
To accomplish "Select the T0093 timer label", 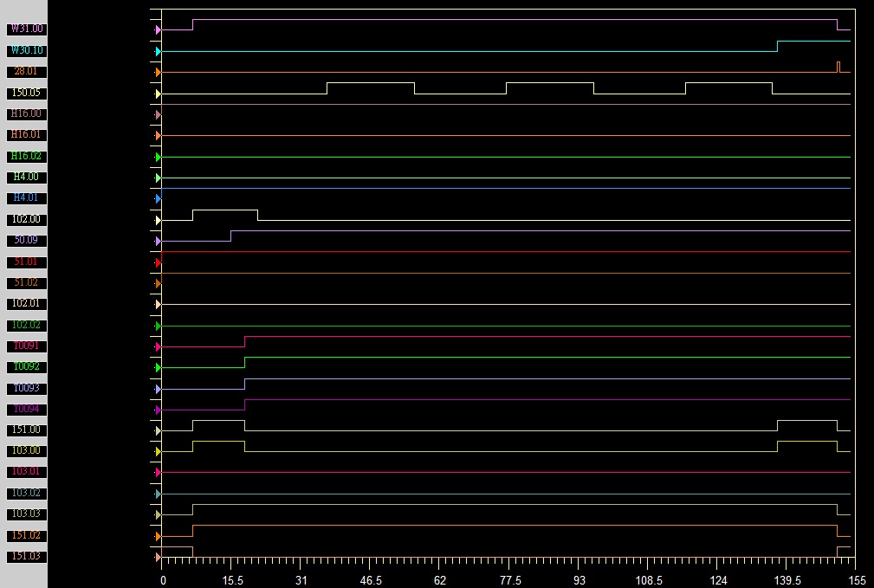I will coord(27,389).
